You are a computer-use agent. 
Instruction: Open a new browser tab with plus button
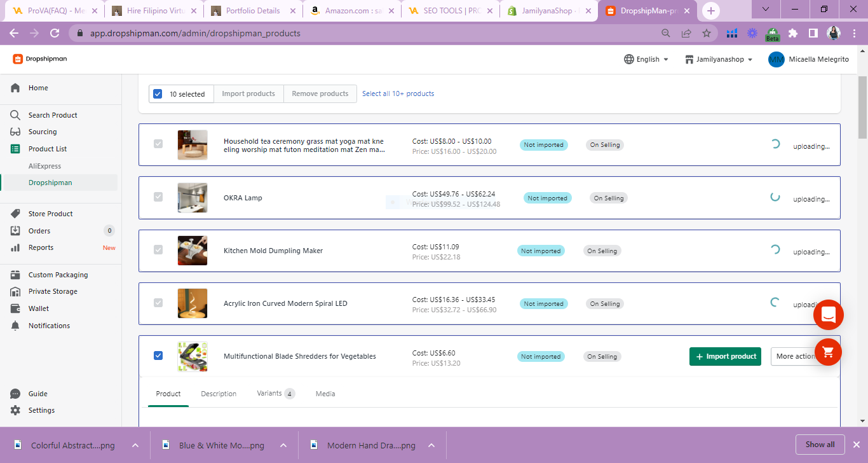(711, 11)
